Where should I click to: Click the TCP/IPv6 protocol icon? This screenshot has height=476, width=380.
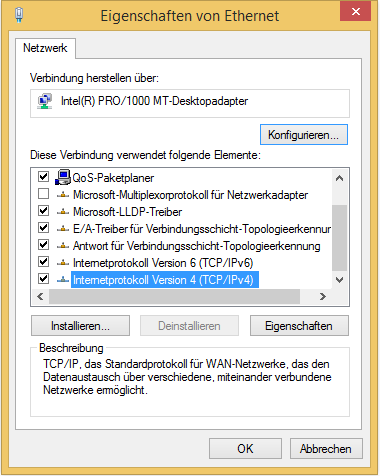[63, 263]
